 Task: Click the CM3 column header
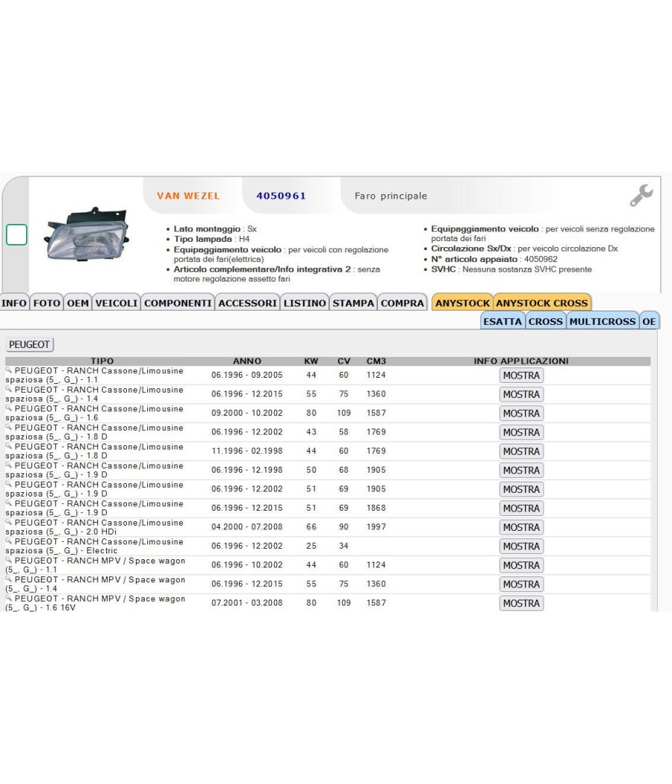tap(376, 361)
